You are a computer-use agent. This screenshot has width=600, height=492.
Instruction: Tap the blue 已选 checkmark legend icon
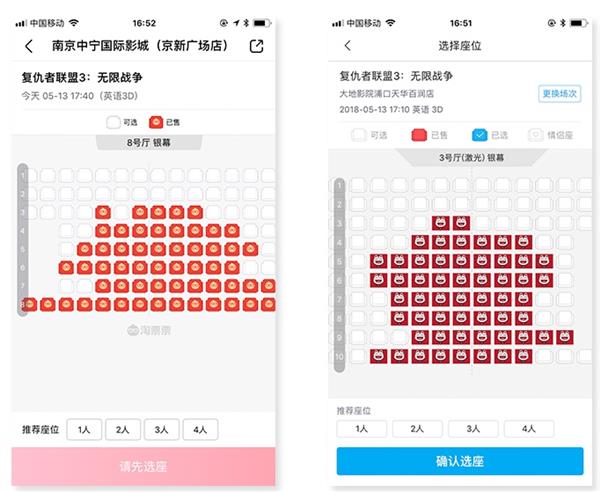479,135
